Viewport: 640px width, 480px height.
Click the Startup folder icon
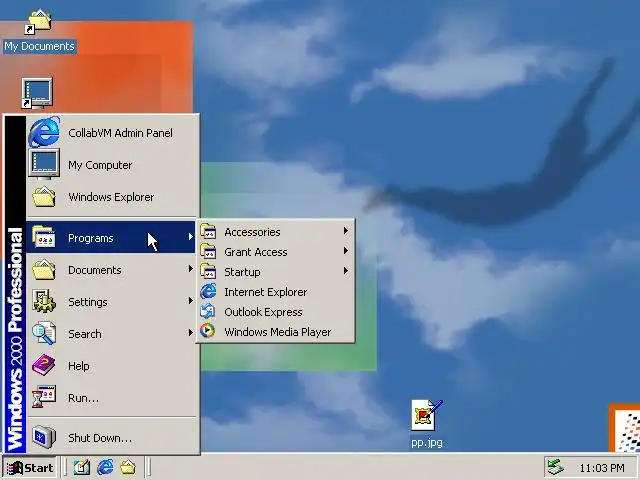(x=208, y=271)
